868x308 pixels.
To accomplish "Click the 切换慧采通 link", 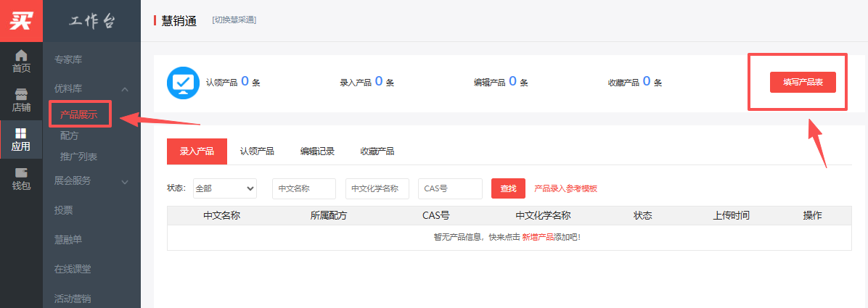I will [234, 20].
